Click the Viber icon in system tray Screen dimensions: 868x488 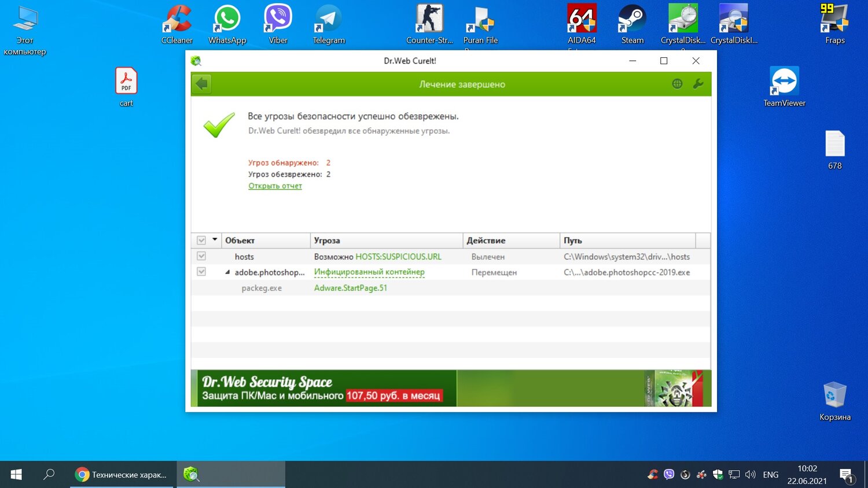click(669, 475)
